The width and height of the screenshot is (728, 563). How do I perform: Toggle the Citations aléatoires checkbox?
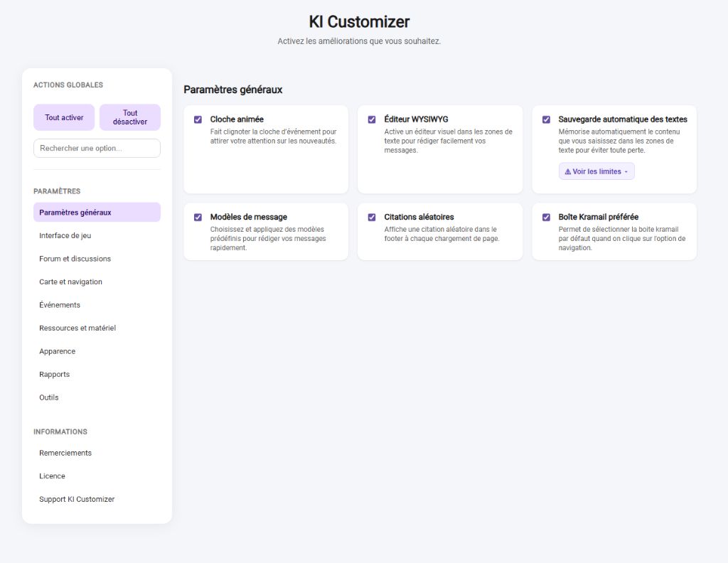pyautogui.click(x=372, y=217)
